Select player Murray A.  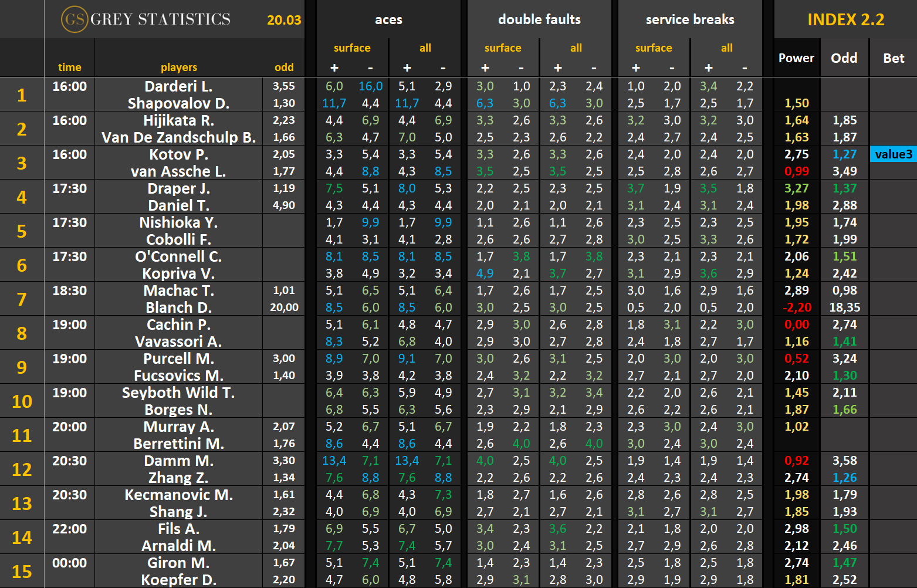point(178,427)
